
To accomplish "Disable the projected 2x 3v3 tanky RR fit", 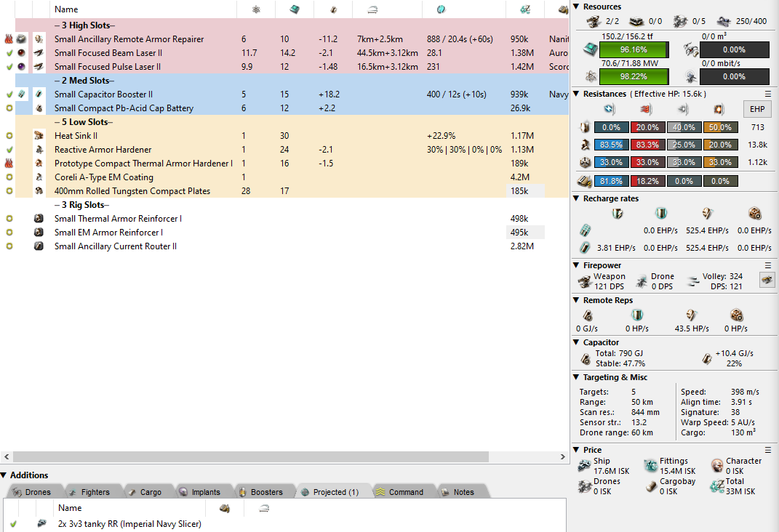I will click(12, 523).
